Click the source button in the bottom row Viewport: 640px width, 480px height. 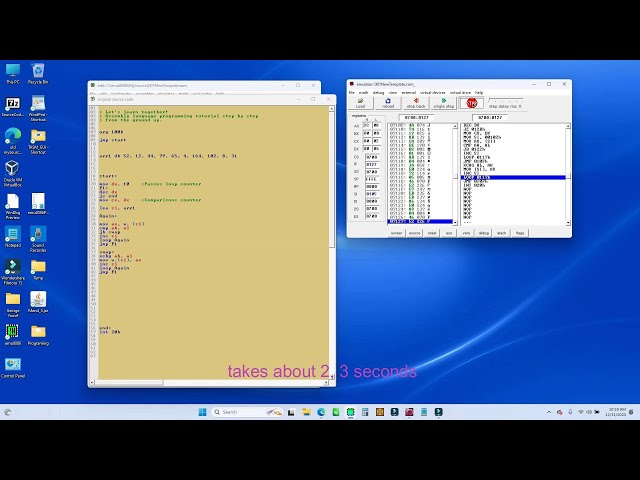(x=414, y=233)
